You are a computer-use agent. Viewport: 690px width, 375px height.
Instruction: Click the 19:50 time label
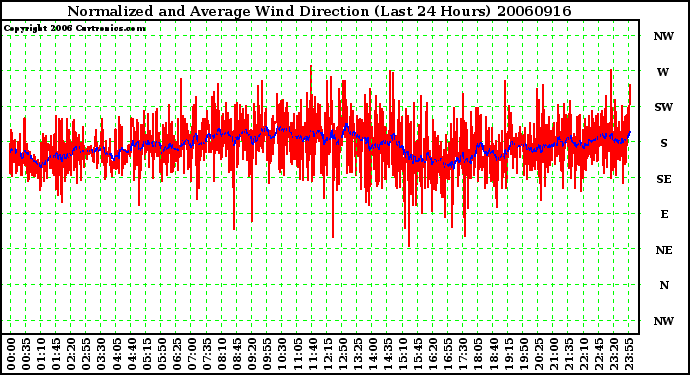523,354
